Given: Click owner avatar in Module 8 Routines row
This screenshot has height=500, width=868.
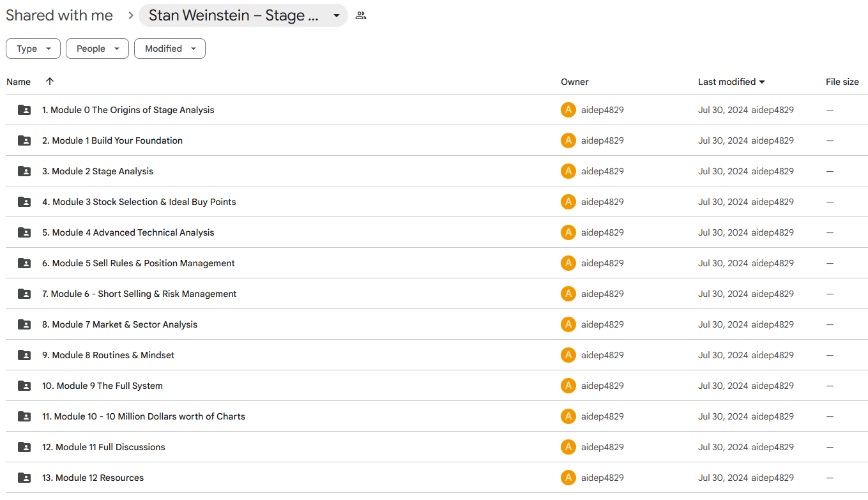Looking at the screenshot, I should tap(568, 355).
